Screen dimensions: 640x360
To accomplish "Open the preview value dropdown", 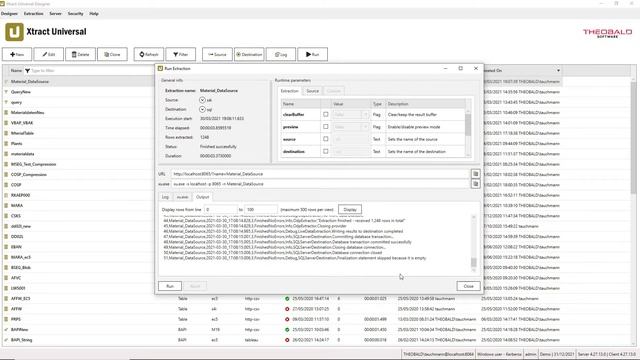I will [x=365, y=127].
